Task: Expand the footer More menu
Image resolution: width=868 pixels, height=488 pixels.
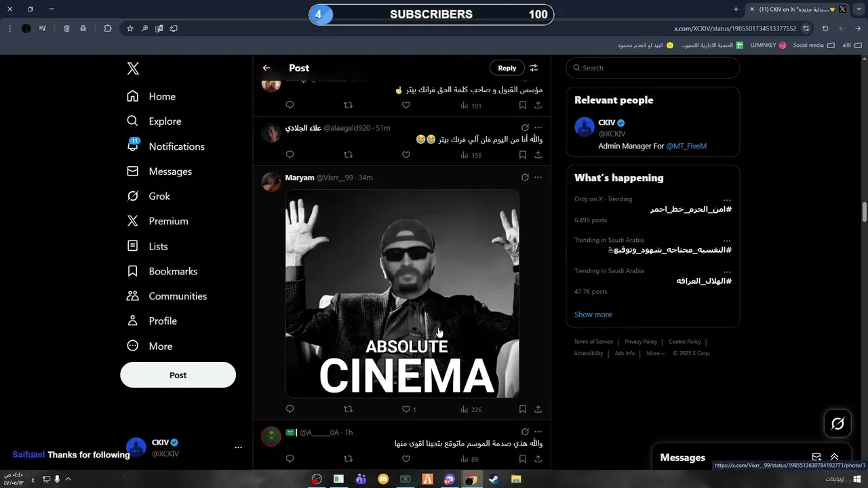Action: [x=656, y=353]
